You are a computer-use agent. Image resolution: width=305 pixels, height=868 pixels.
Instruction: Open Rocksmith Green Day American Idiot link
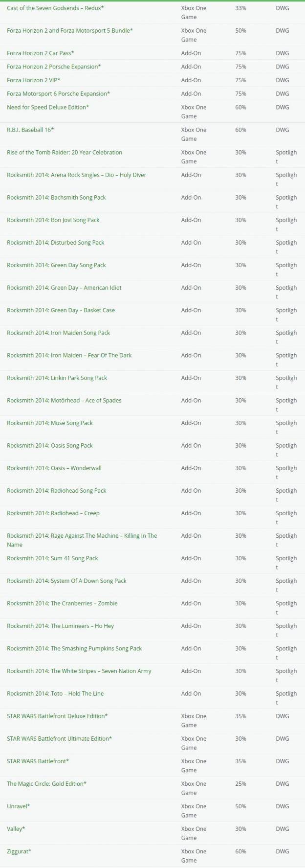(x=64, y=288)
